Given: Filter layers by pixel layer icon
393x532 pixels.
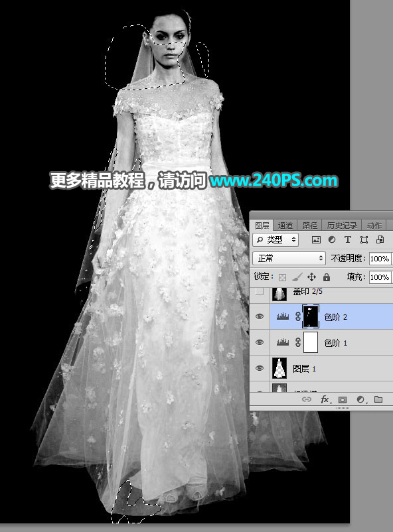Looking at the screenshot, I should click(x=316, y=240).
